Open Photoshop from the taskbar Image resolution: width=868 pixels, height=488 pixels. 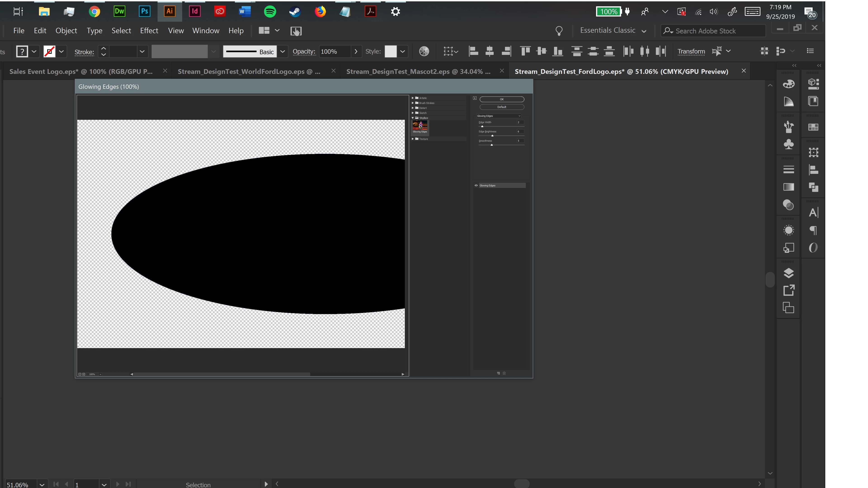tap(144, 12)
